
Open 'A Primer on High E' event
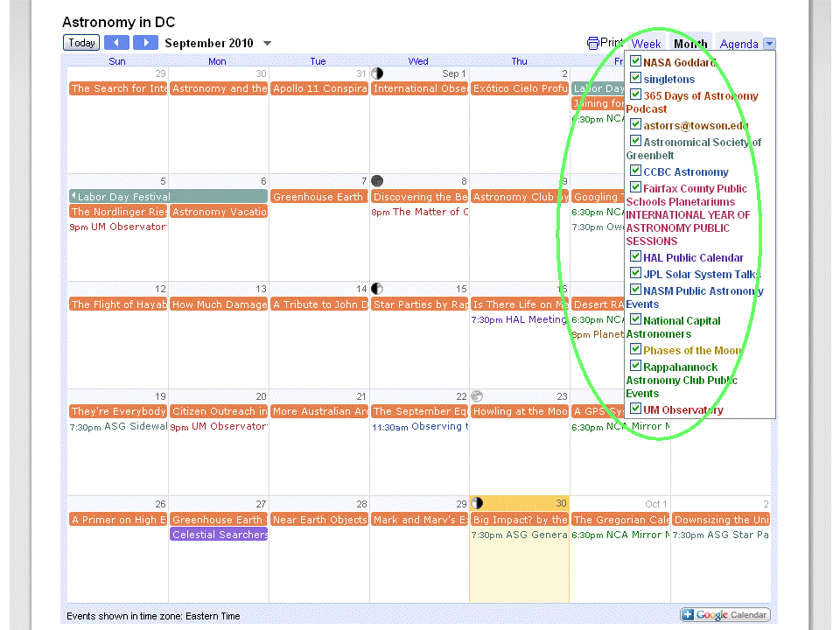[118, 519]
